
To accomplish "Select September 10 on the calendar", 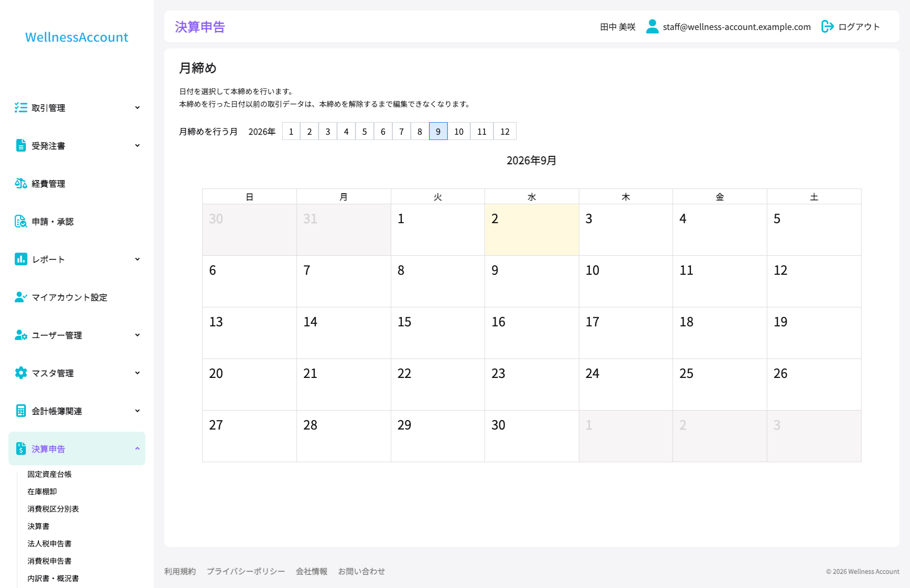I will [626, 282].
